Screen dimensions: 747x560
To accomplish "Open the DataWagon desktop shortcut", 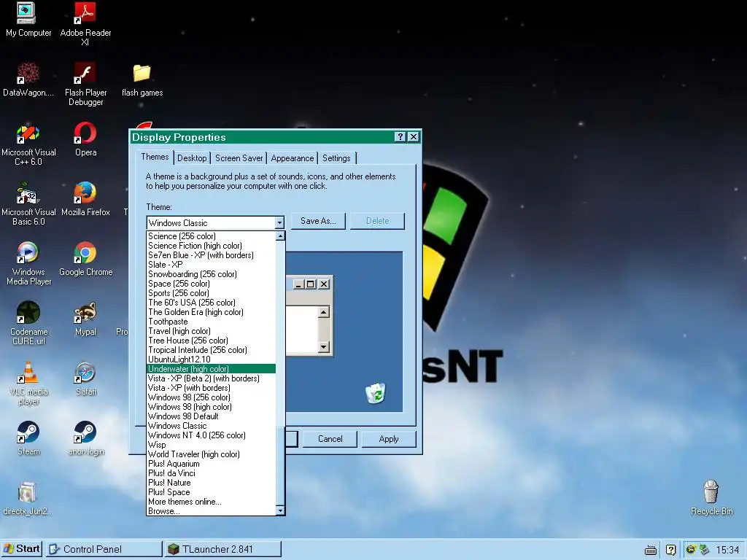I will 28,79.
